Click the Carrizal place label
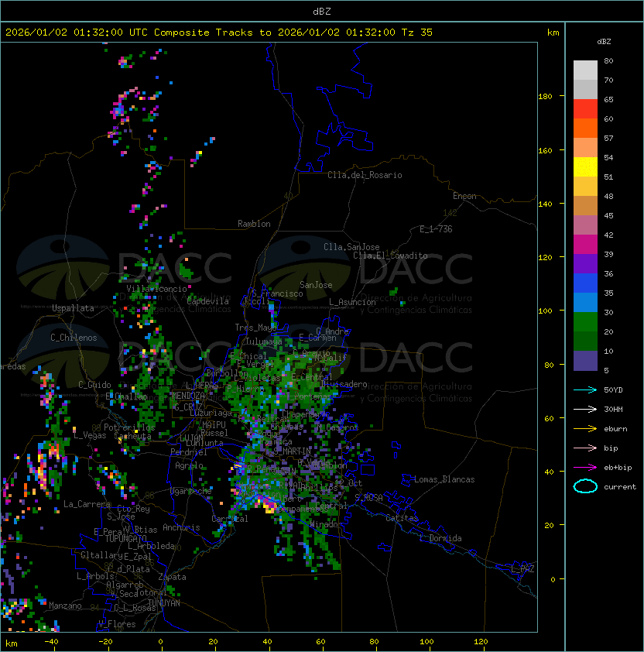 (x=230, y=519)
